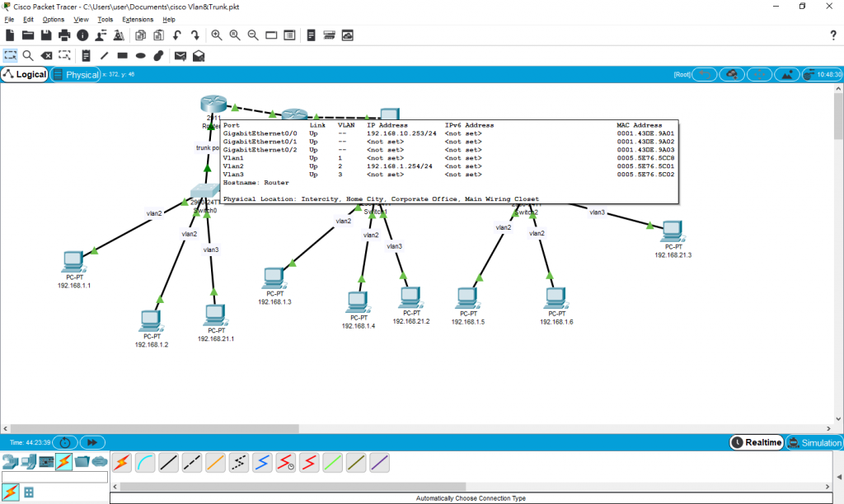The width and height of the screenshot is (844, 504).
Task: Open the Help question mark
Action: tap(833, 35)
